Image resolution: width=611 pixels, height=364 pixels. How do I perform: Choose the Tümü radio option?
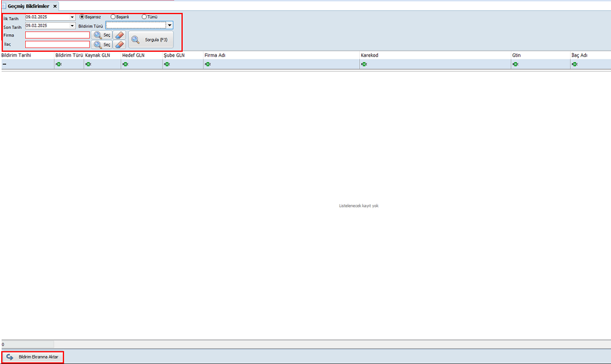point(144,17)
